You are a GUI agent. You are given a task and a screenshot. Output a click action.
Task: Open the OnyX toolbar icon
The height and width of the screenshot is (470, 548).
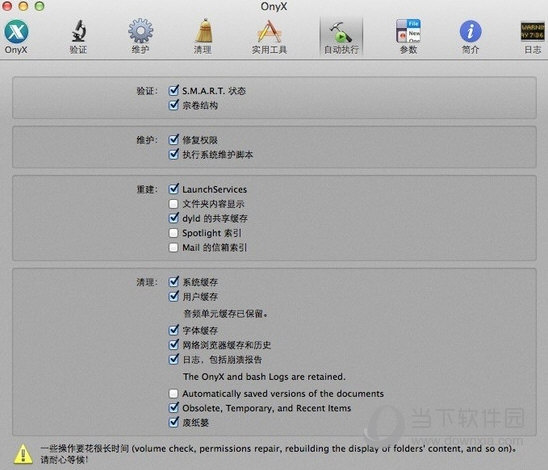click(x=16, y=37)
